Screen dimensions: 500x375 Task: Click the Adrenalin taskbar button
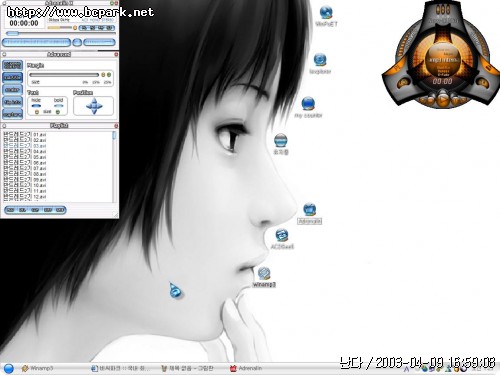pyautogui.click(x=246, y=368)
